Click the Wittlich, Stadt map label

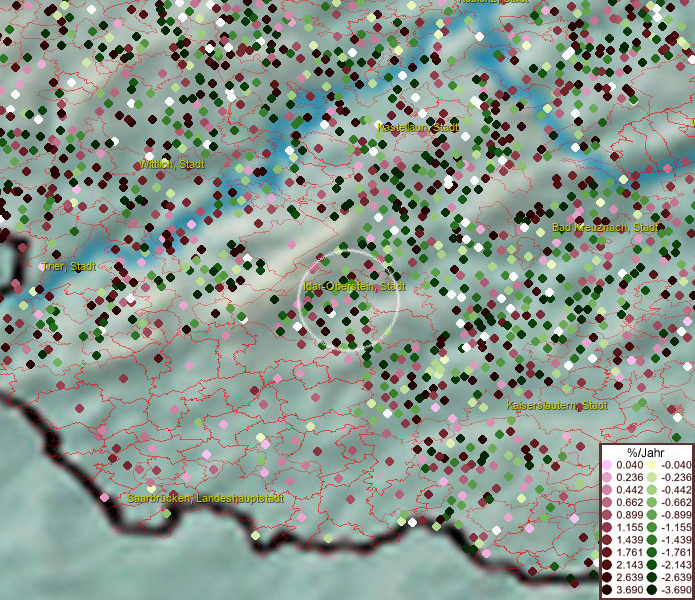point(172,164)
